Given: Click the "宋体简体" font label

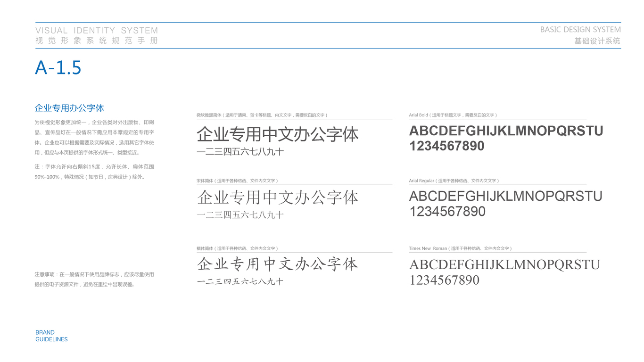Looking at the screenshot, I should tap(238, 181).
